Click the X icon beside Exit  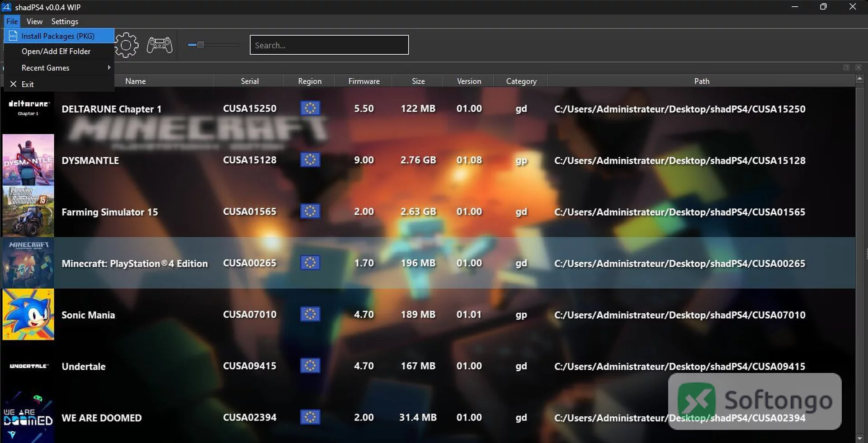(13, 84)
